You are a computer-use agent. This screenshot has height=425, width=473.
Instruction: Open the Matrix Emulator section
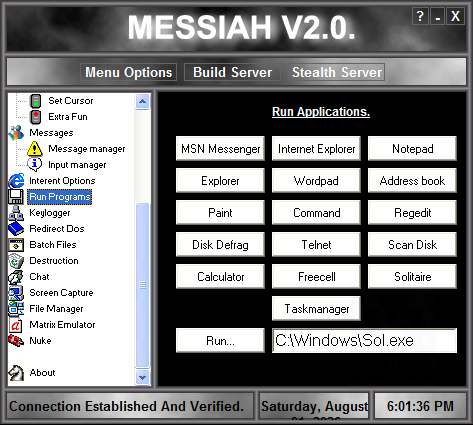click(x=62, y=325)
